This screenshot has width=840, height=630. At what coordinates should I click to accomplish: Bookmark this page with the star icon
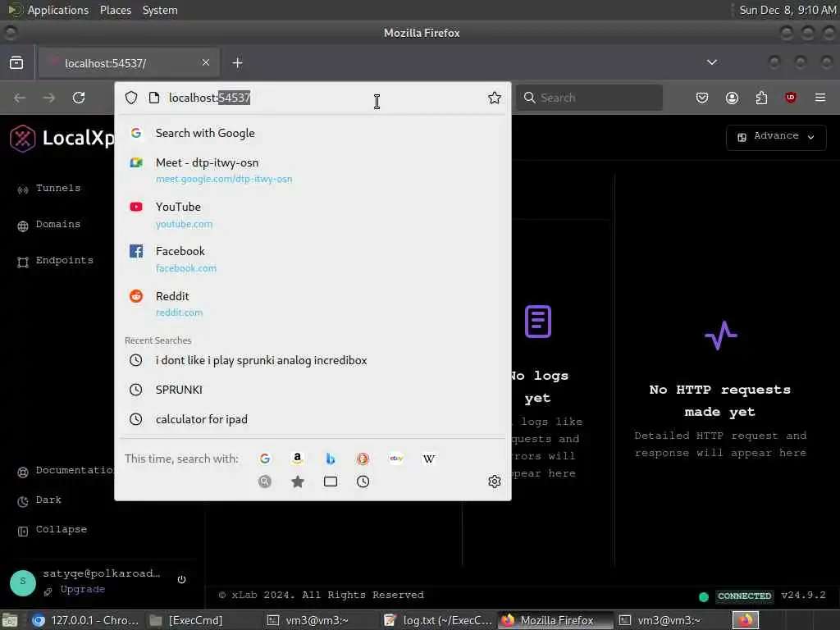click(494, 98)
